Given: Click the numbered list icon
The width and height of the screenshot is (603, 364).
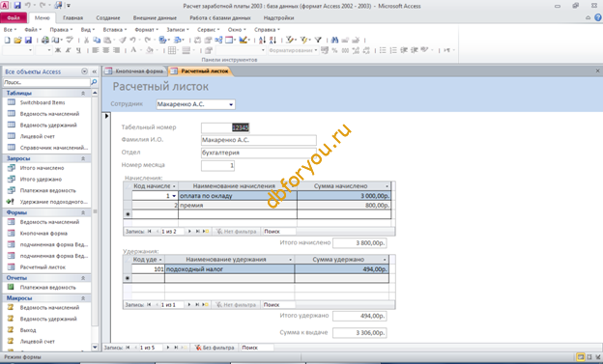Looking at the screenshot, I should pos(393,50).
